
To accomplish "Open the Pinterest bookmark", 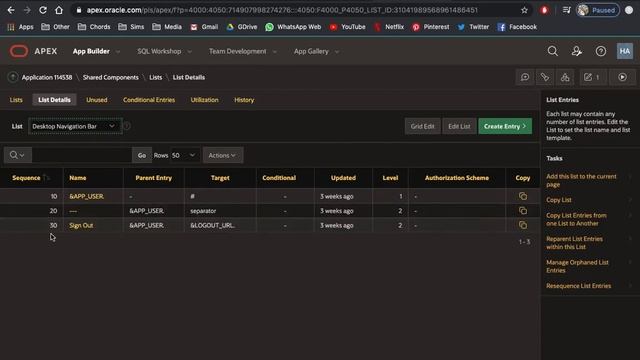I will coord(431,27).
